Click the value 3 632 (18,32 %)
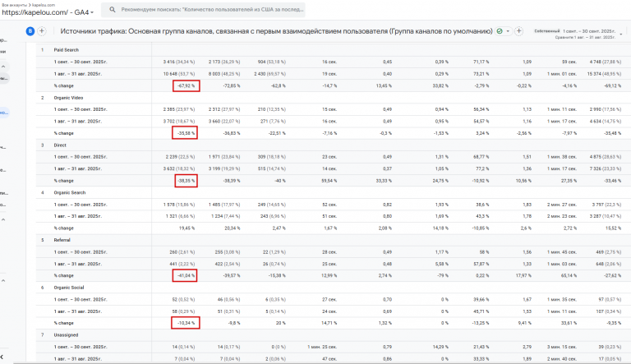631x364 pixels. point(178,168)
